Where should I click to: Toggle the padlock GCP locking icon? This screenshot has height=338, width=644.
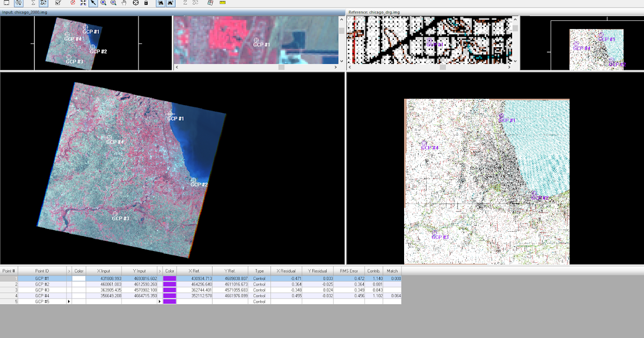[145, 3]
